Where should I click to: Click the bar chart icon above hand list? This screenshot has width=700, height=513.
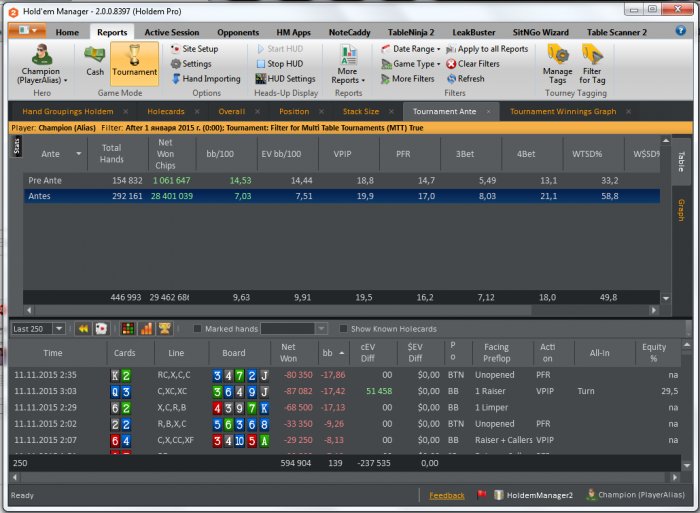[146, 328]
